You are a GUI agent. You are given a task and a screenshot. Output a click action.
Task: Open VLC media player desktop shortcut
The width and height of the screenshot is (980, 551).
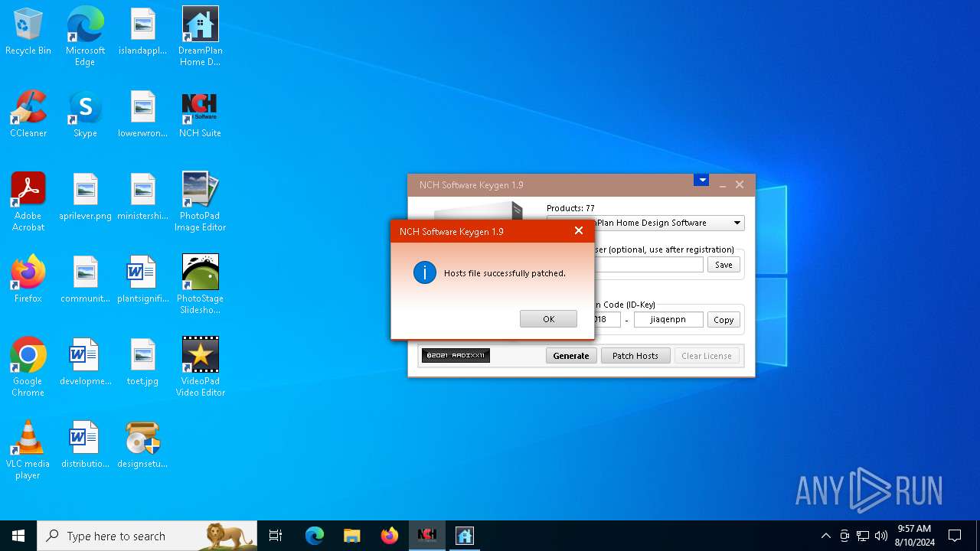click(x=28, y=450)
